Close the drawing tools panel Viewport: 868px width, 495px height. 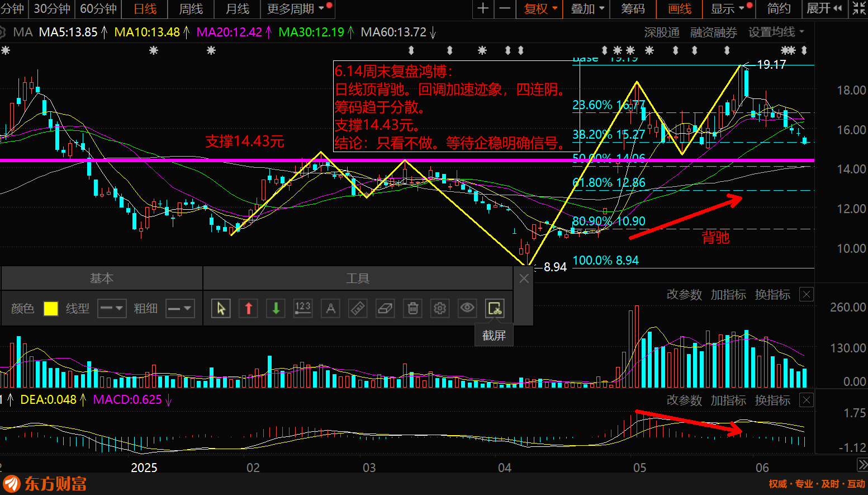click(524, 278)
